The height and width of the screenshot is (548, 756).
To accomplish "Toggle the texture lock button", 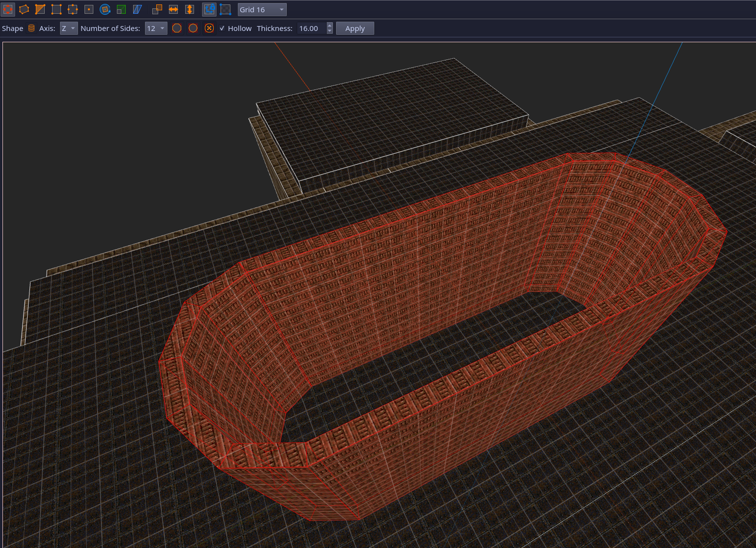I will [209, 9].
